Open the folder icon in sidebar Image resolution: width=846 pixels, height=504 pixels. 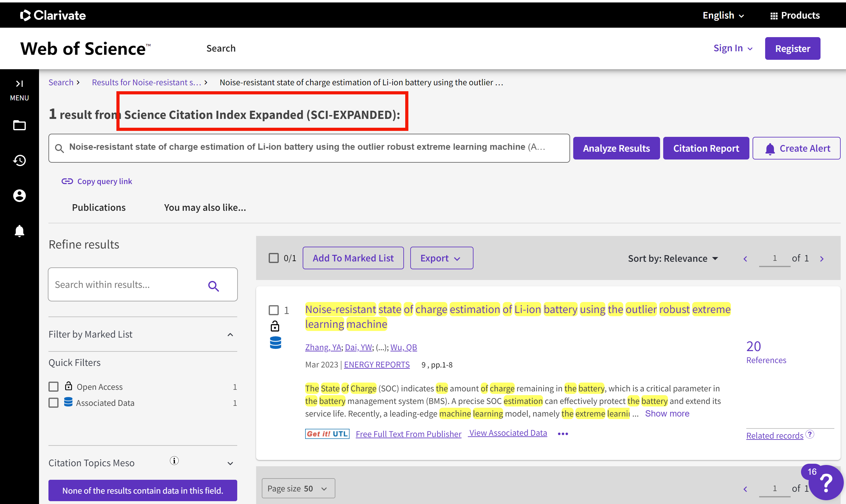20,125
